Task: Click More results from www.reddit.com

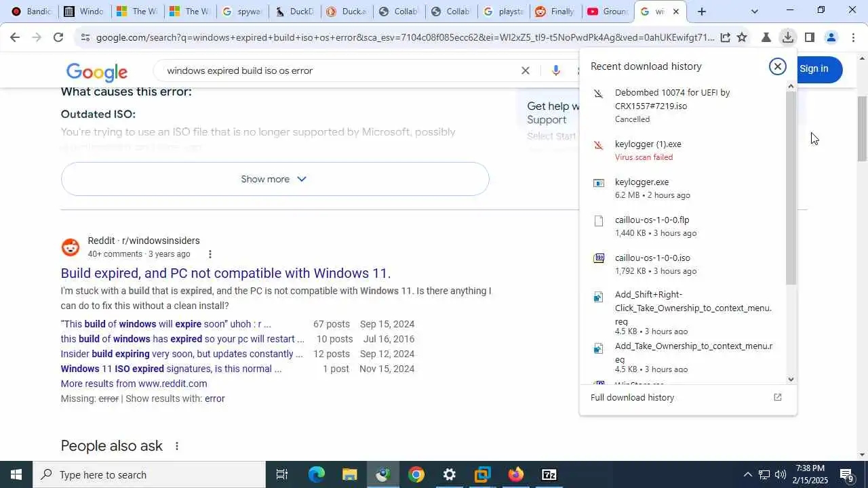Action: [x=134, y=384]
